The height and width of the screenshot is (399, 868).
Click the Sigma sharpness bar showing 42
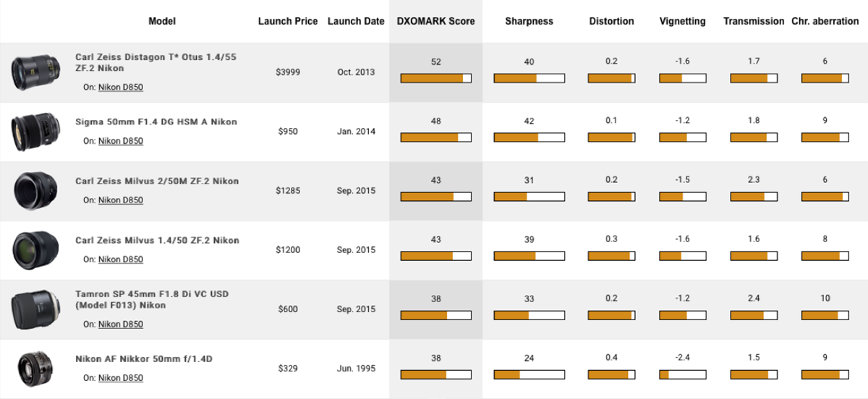pos(529,137)
